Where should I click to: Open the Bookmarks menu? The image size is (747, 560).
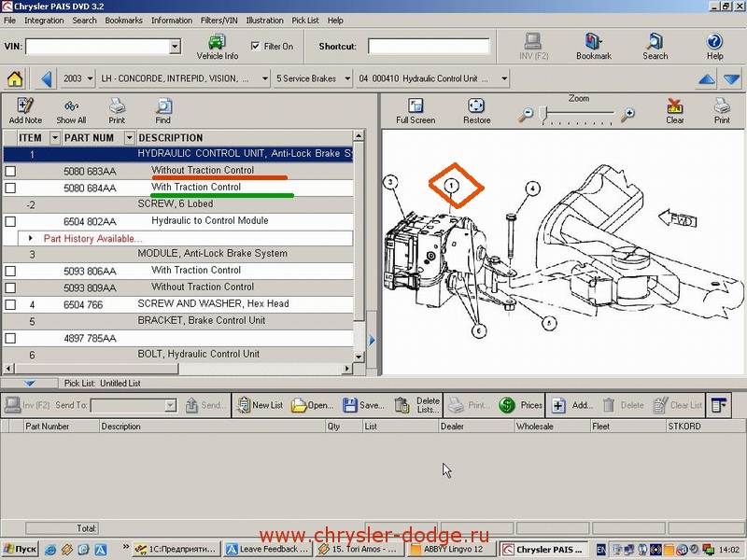click(x=124, y=21)
